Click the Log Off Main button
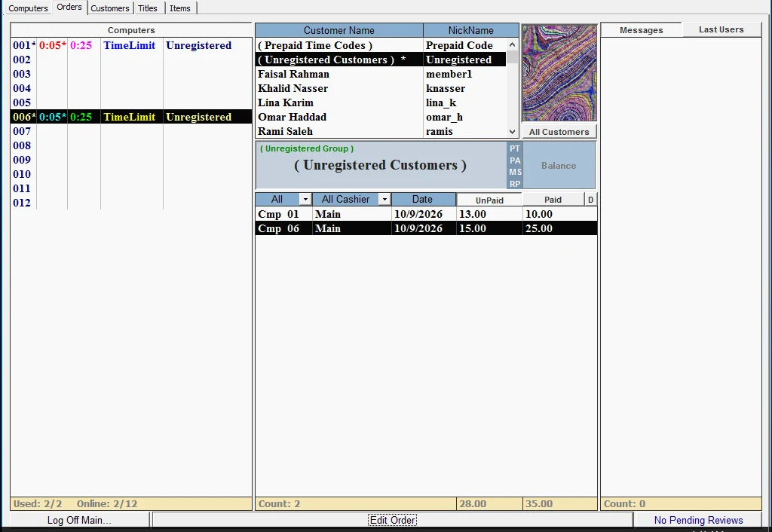 tap(79, 520)
